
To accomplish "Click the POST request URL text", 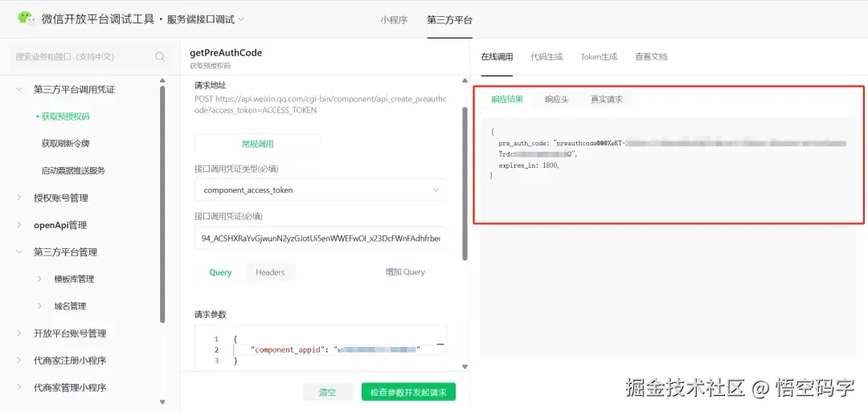I will 320,104.
